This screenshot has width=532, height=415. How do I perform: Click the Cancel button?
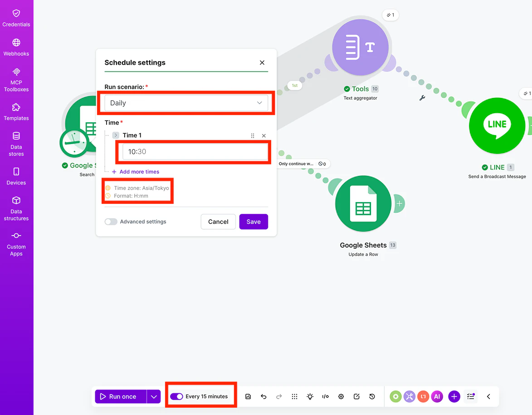click(x=218, y=222)
